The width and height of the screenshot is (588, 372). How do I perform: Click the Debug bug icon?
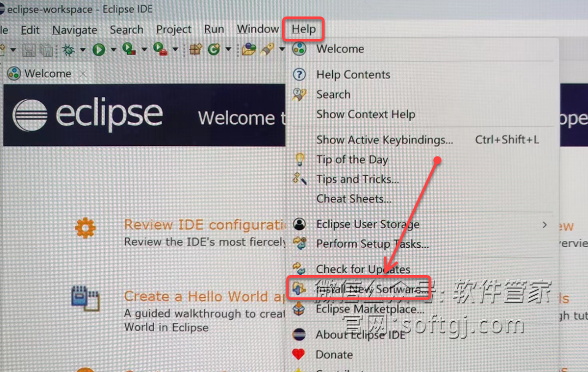68,50
